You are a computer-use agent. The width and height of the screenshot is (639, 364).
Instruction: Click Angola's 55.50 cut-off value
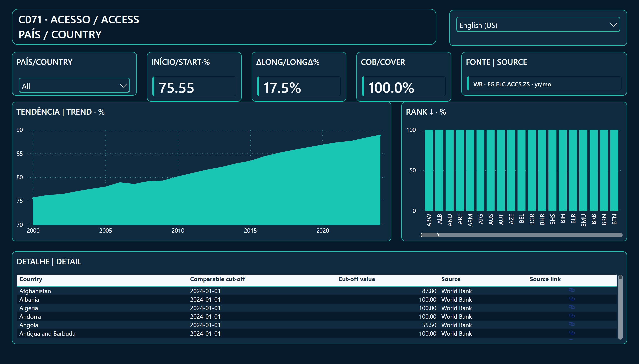pyautogui.click(x=429, y=325)
